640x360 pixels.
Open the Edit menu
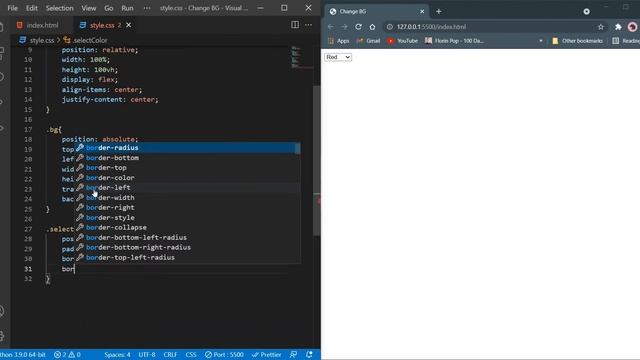31,8
